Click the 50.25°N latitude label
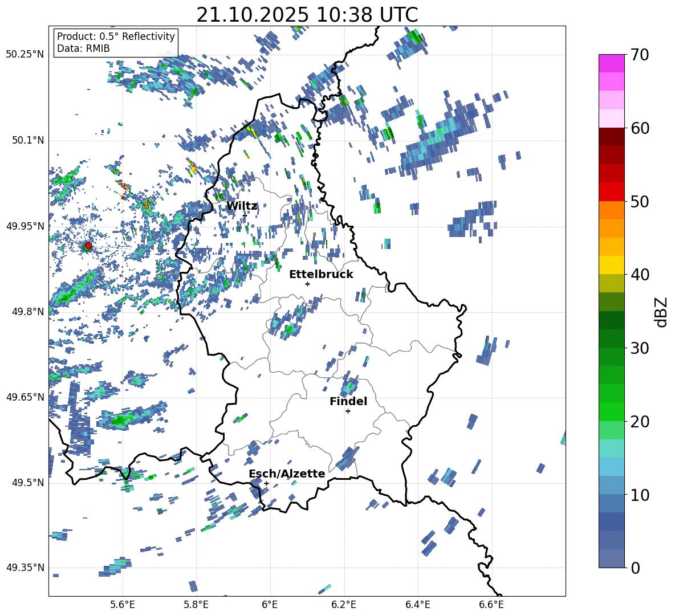This screenshot has width=675, height=616. pos(25,55)
